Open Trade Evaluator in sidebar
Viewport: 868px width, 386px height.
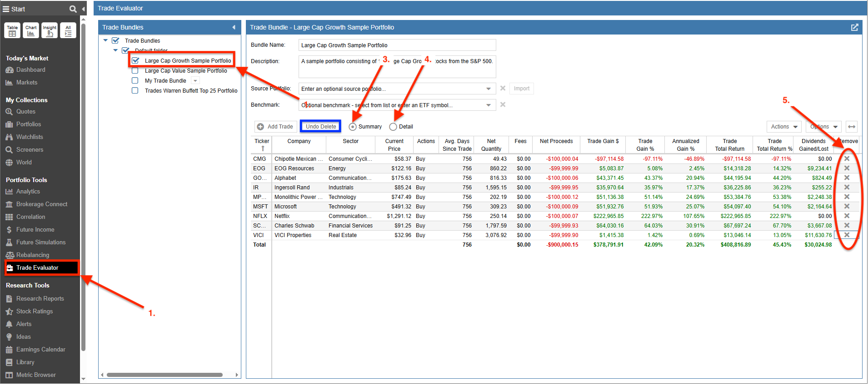point(42,267)
